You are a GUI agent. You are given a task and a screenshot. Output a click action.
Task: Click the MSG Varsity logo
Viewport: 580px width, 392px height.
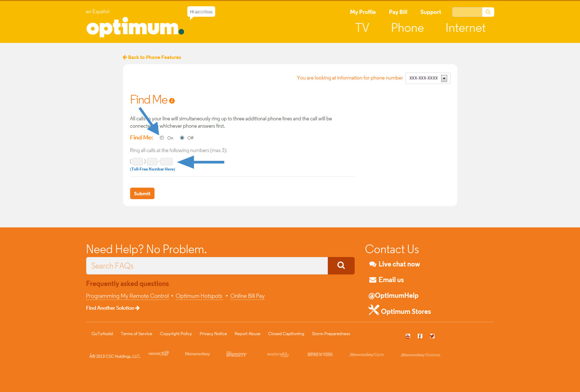pyautogui.click(x=236, y=354)
